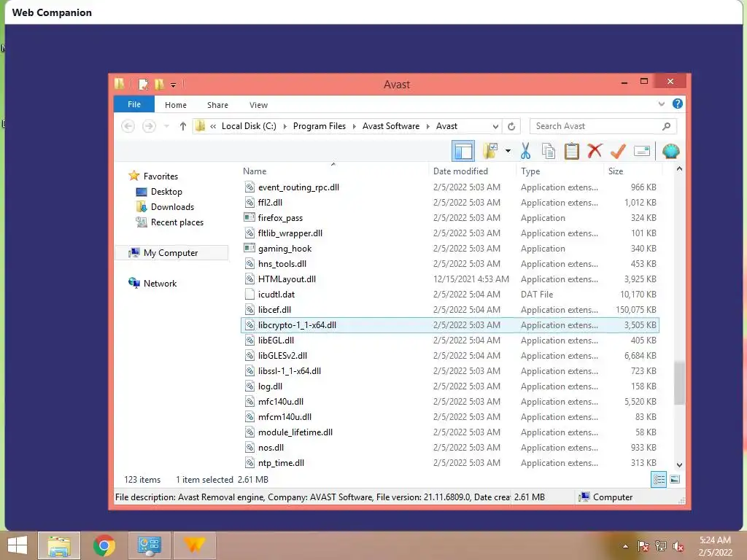
Task: Click the Back navigation arrow
Action: tap(128, 126)
